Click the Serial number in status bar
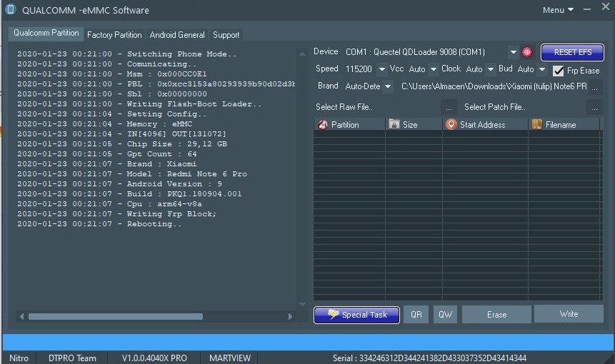 [x=429, y=358]
